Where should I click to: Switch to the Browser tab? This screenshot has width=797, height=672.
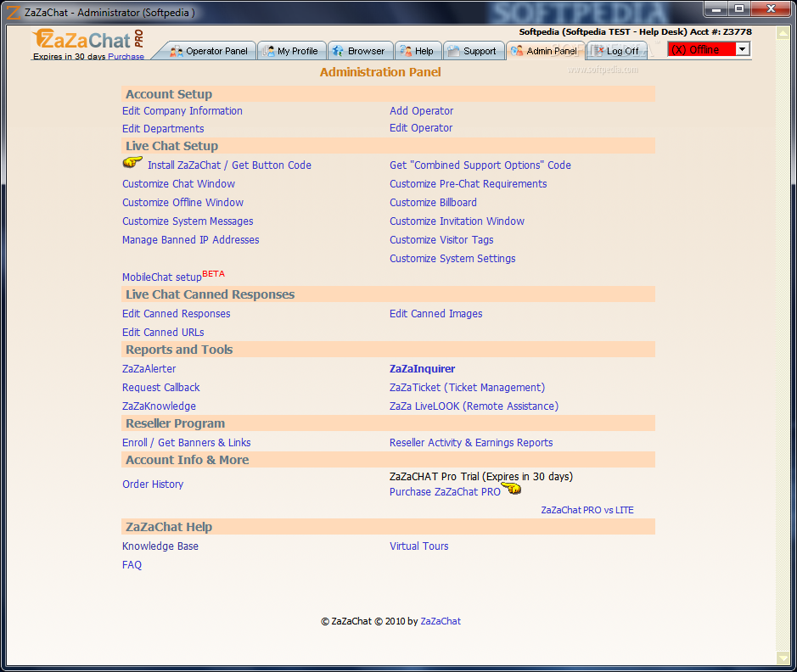pos(360,51)
